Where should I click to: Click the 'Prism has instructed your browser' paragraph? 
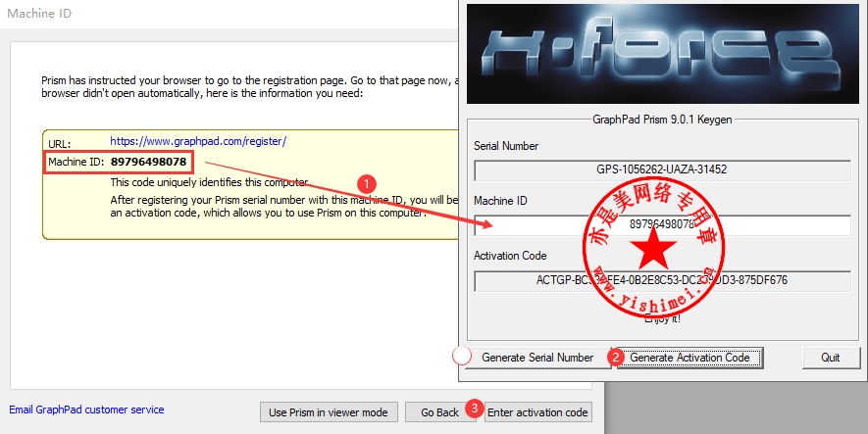(x=250, y=87)
